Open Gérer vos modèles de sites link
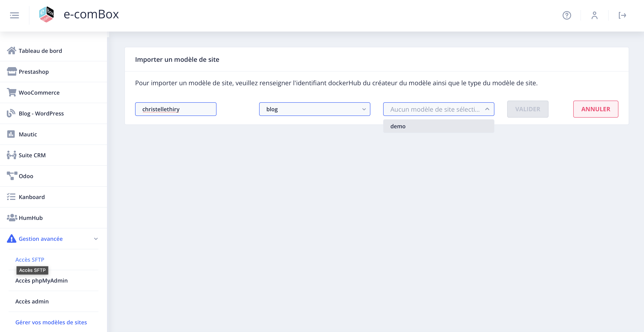Image resolution: width=644 pixels, height=332 pixels. (x=51, y=322)
